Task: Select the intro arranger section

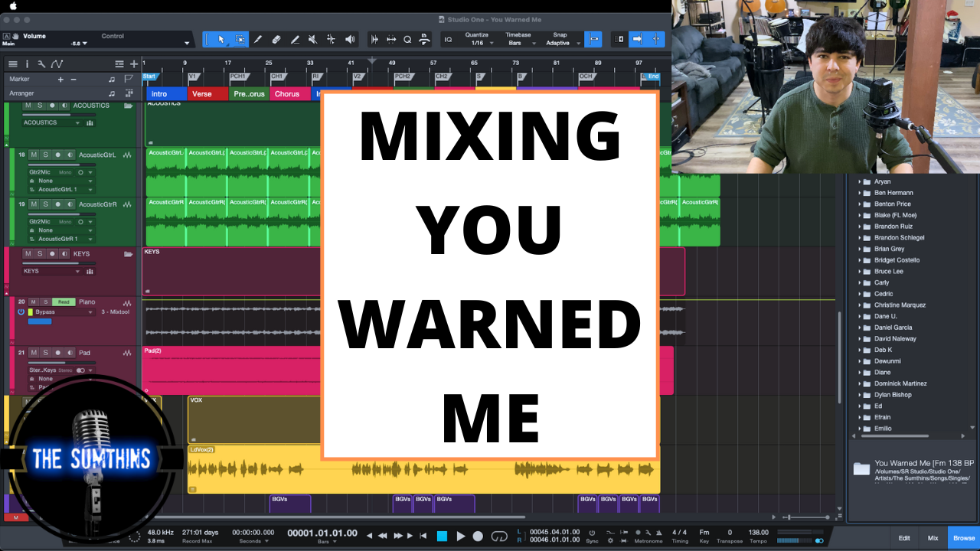Action: coord(165,94)
